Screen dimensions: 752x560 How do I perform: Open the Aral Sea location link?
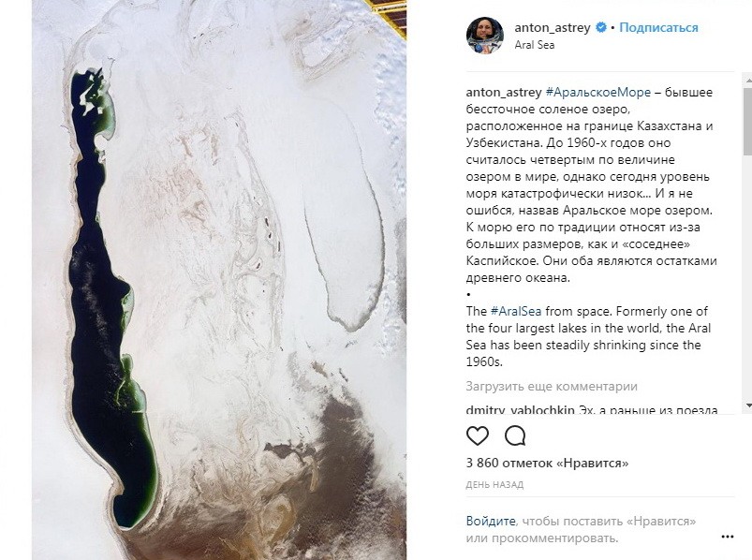(534, 45)
